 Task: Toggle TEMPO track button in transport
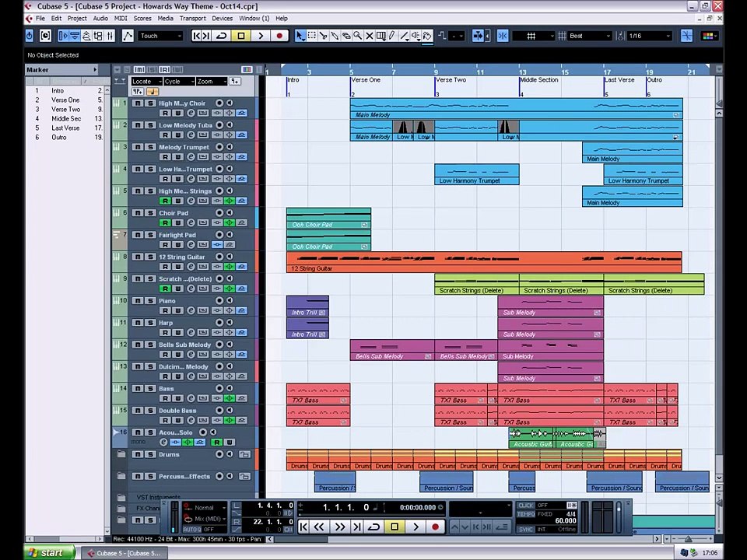pyautogui.click(x=527, y=514)
